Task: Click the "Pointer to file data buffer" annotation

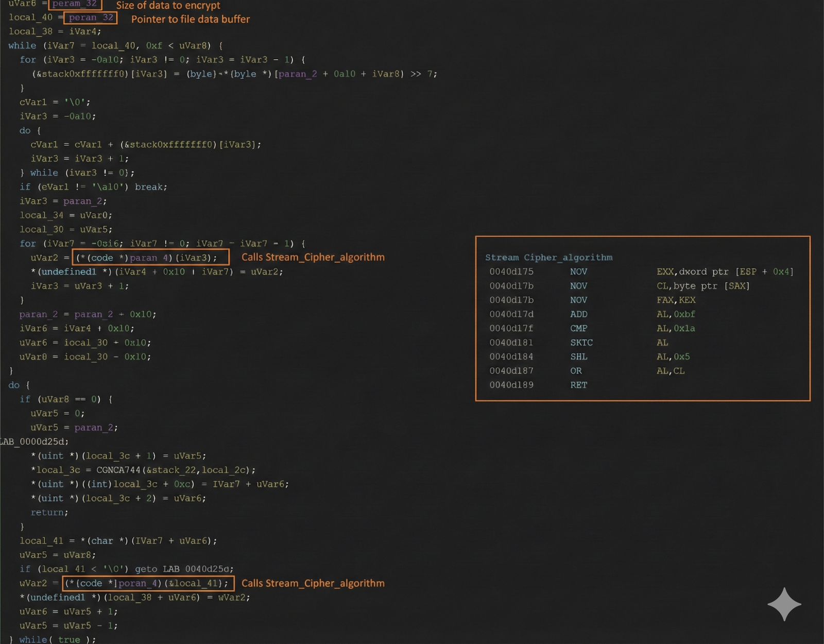Action: point(190,19)
